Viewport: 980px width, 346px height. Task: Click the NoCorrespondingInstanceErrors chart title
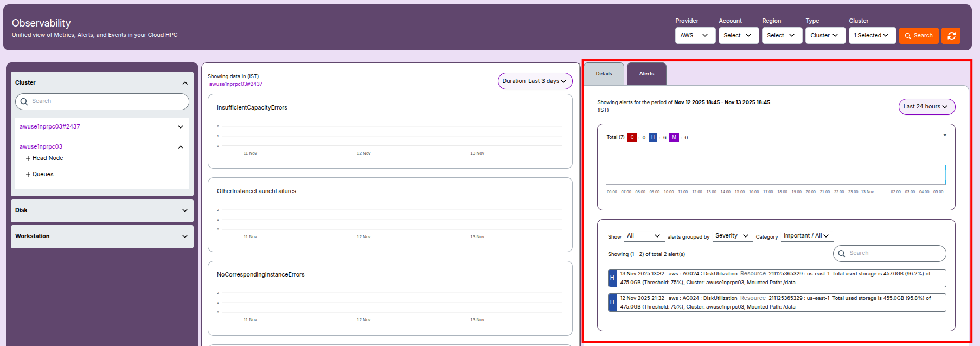tap(261, 275)
